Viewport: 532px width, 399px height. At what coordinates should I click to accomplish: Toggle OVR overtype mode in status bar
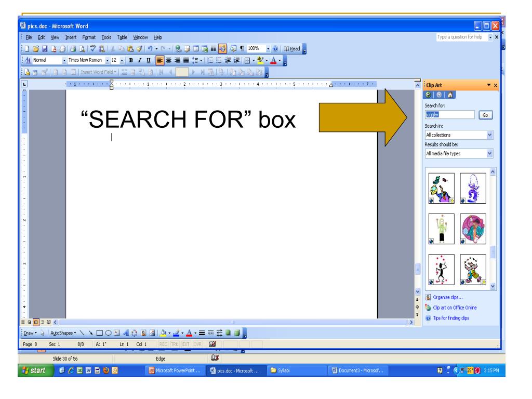coord(197,344)
